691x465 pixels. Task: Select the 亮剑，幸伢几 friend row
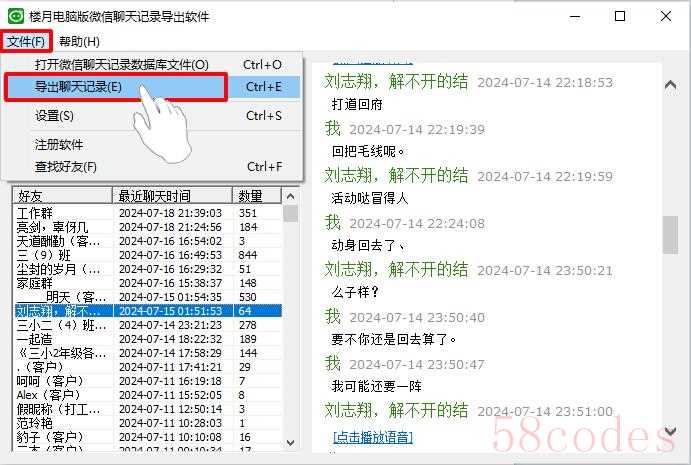tap(148, 227)
